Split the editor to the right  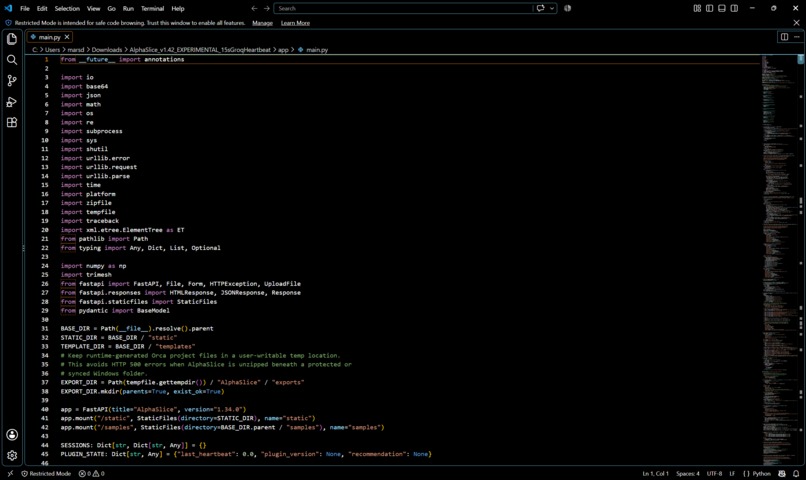pyautogui.click(x=784, y=37)
